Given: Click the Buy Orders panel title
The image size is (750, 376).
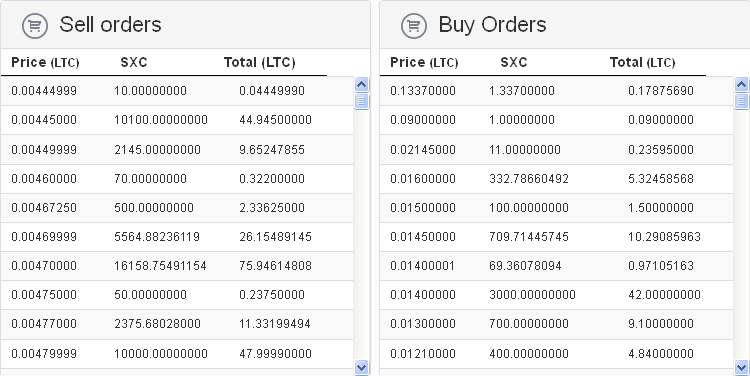Looking at the screenshot, I should (x=492, y=25).
